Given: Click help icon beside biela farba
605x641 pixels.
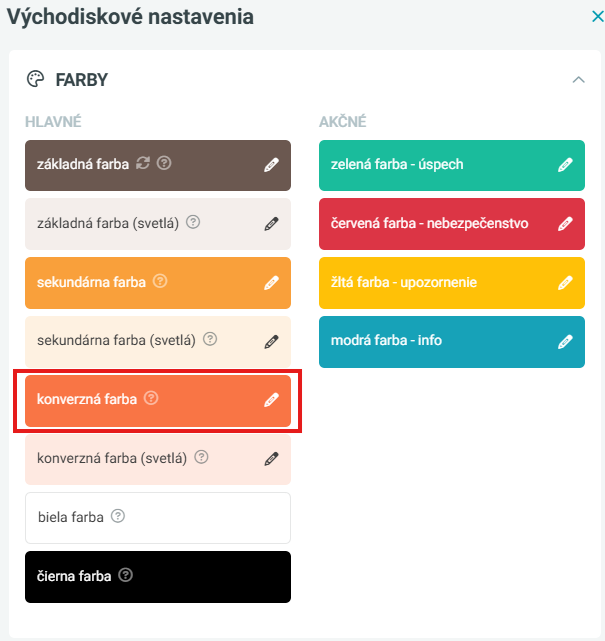Looking at the screenshot, I should point(118,517).
